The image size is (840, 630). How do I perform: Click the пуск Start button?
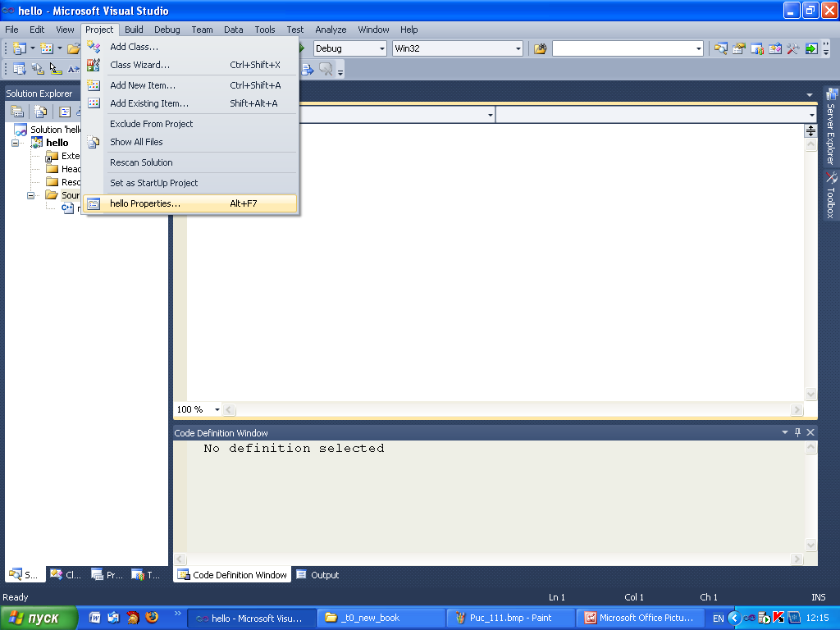(39, 618)
